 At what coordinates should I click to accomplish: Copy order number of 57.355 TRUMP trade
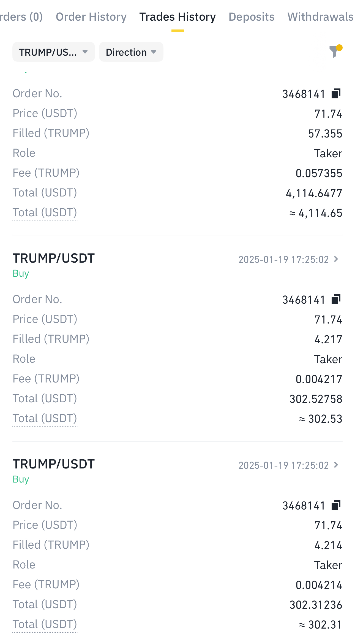tap(336, 94)
